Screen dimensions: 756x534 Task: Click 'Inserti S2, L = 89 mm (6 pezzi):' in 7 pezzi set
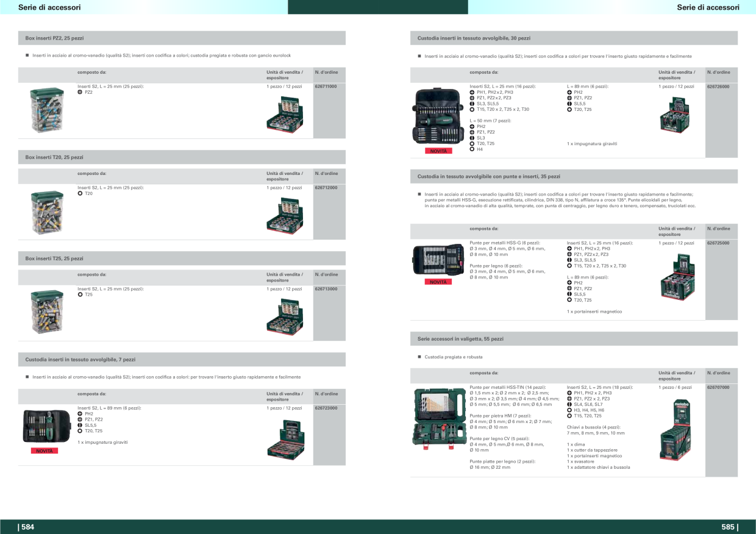point(110,408)
